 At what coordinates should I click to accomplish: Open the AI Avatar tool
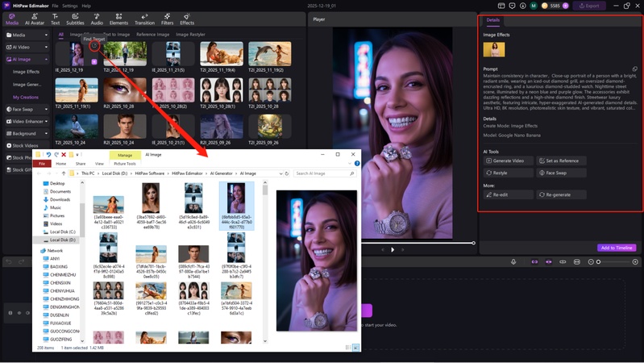pyautogui.click(x=33, y=18)
